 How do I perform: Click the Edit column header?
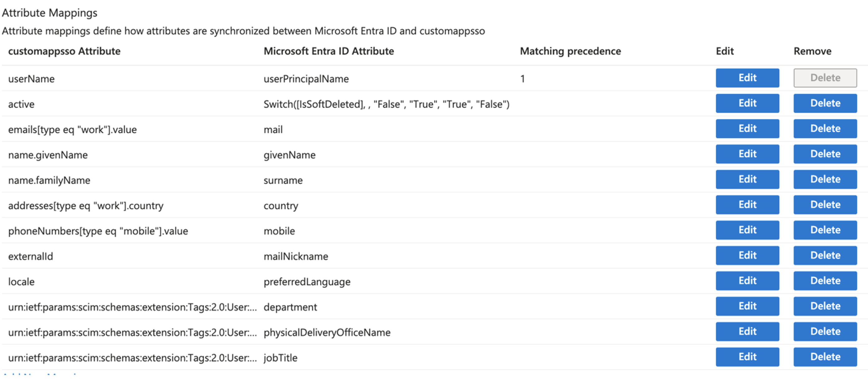(x=725, y=51)
